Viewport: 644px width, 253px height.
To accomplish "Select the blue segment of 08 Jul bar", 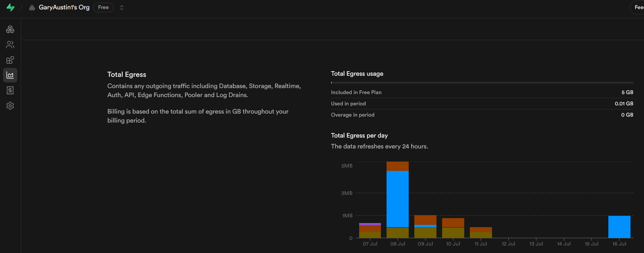I will point(397,199).
